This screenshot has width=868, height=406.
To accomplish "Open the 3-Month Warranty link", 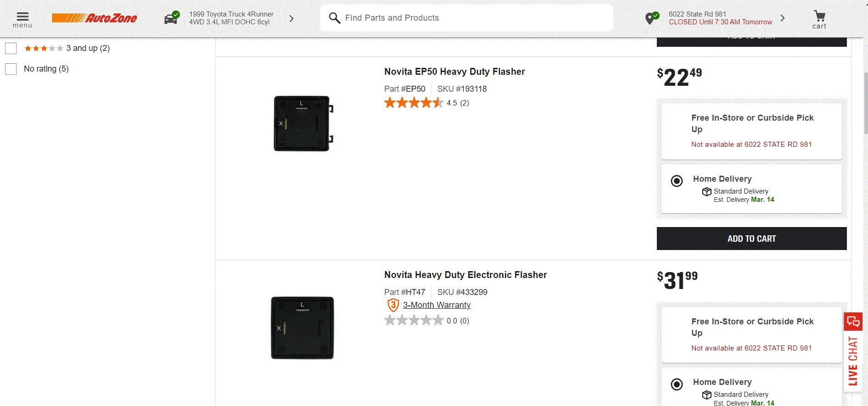I will [437, 305].
